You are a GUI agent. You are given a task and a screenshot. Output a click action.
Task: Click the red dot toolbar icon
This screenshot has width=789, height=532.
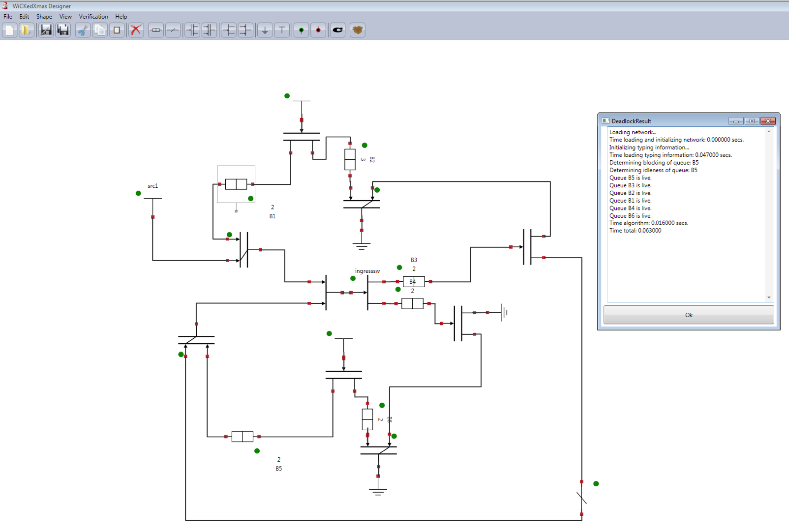coord(318,30)
